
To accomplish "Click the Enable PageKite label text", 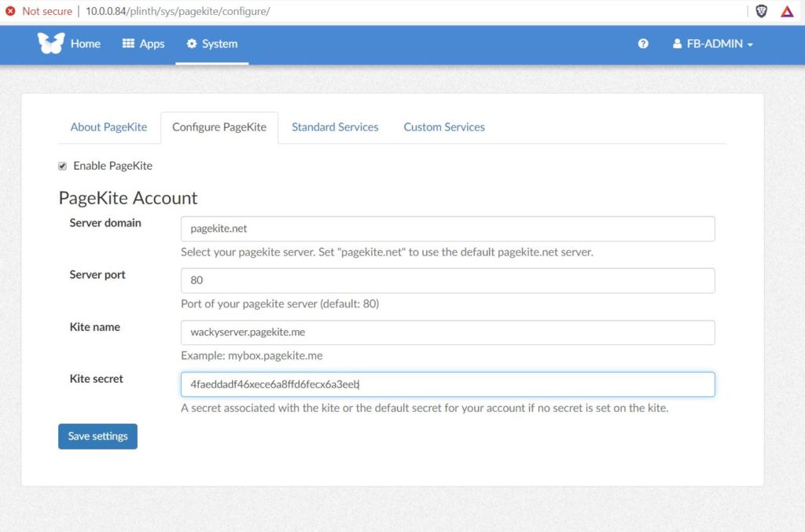I will (113, 166).
